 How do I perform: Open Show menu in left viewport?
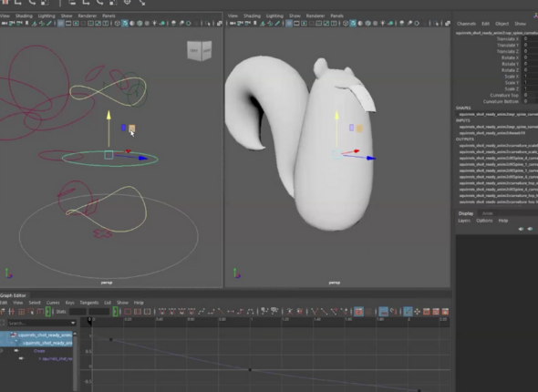(67, 15)
